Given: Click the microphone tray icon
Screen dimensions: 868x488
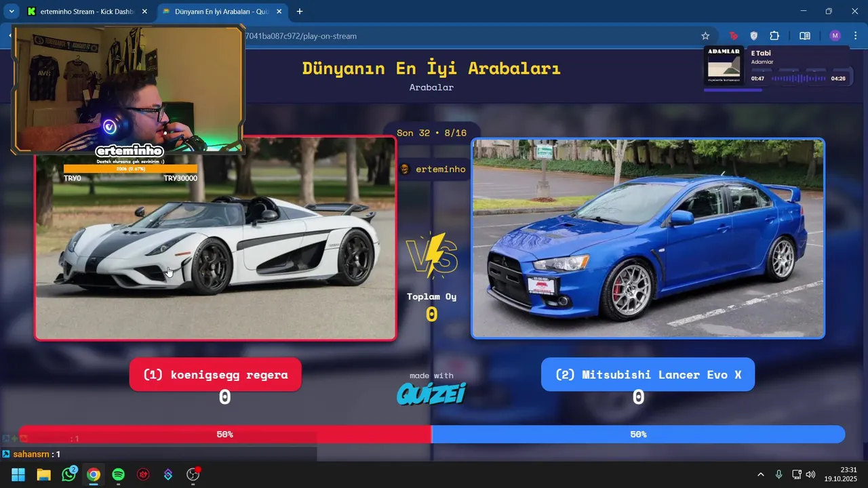Looking at the screenshot, I should pos(779,474).
